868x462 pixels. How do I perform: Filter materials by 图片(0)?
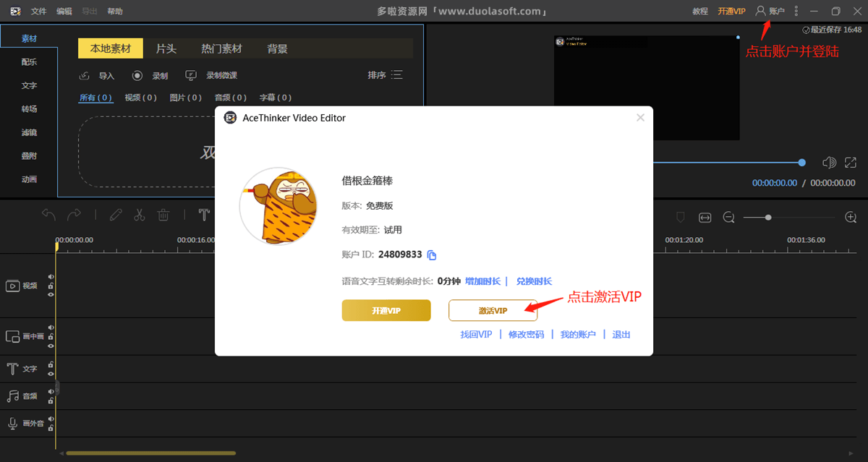186,98
